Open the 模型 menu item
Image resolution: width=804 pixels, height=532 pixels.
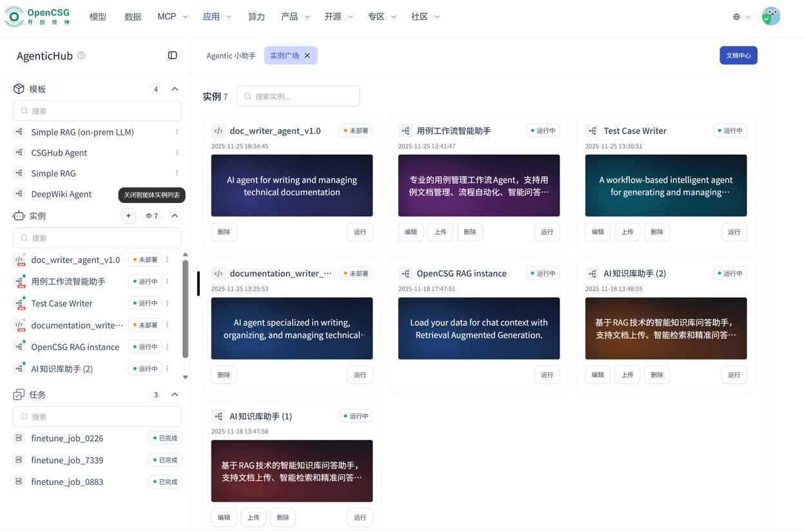[x=98, y=17]
